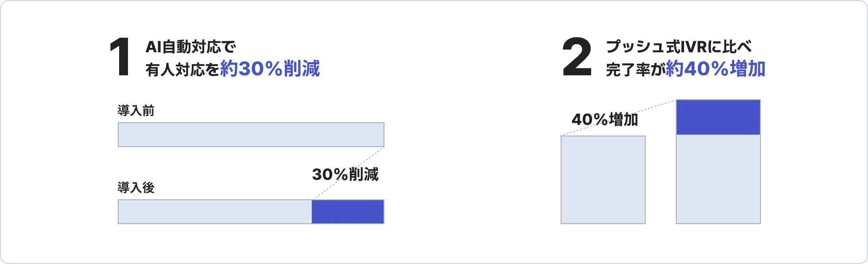The width and height of the screenshot is (868, 264).
Task: Click the "導入後" label
Action: pyautogui.click(x=136, y=188)
